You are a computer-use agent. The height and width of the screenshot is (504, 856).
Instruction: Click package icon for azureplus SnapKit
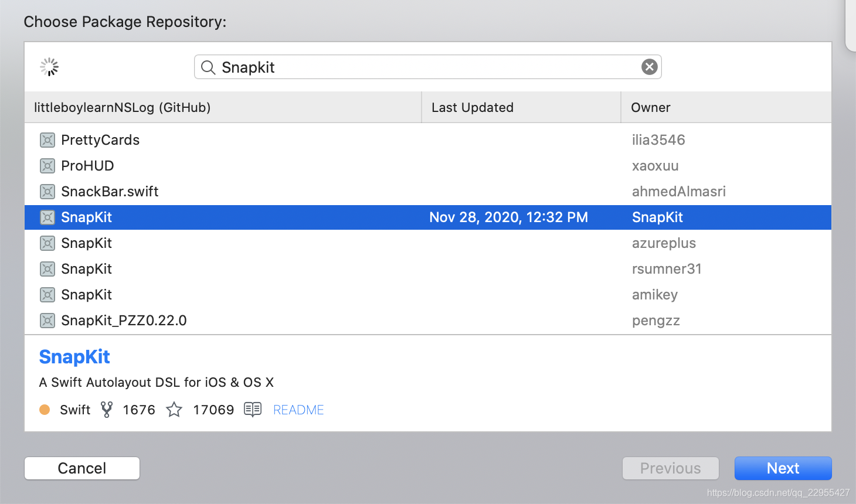point(47,243)
